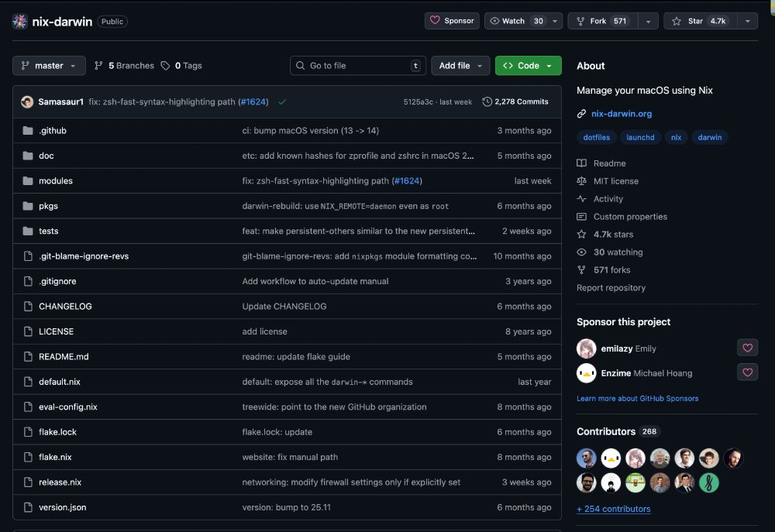Click the README.md file icon
The image size is (775, 532).
click(x=28, y=357)
